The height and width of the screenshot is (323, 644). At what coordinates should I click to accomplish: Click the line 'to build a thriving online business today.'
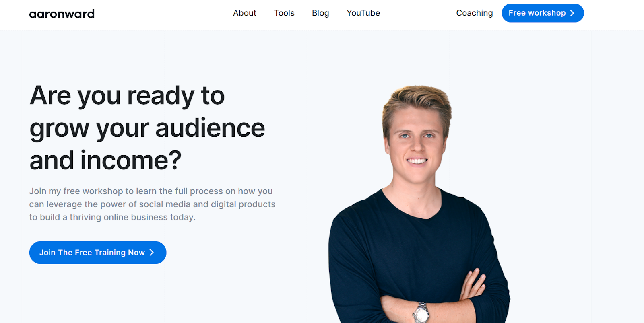[x=112, y=217]
